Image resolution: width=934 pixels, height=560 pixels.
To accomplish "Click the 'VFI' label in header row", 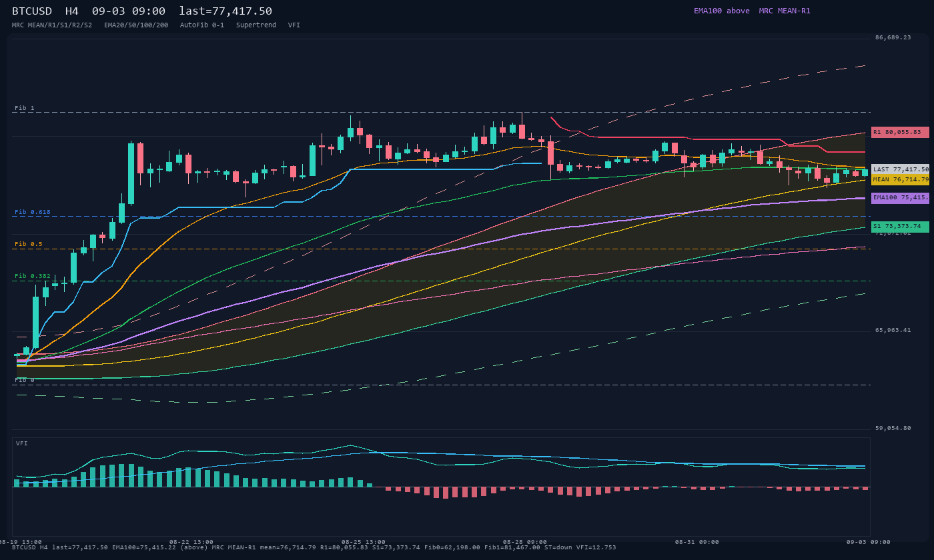I will pos(294,25).
